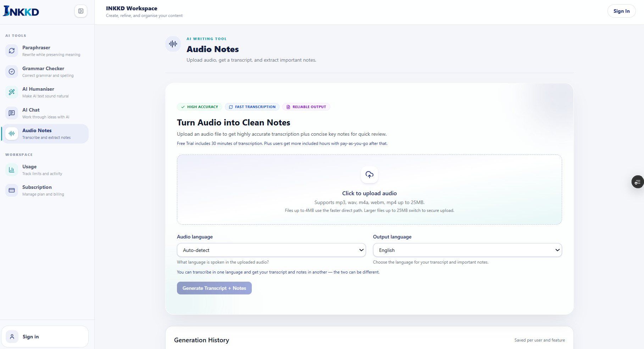
Task: Click the Generation History heading
Action: coord(201,340)
